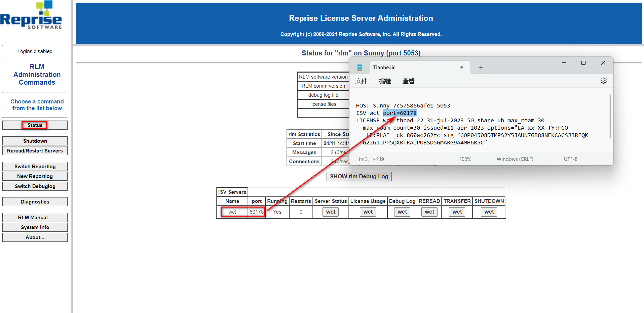Click UTF-8 encoding in Notepad status bar

pos(571,159)
